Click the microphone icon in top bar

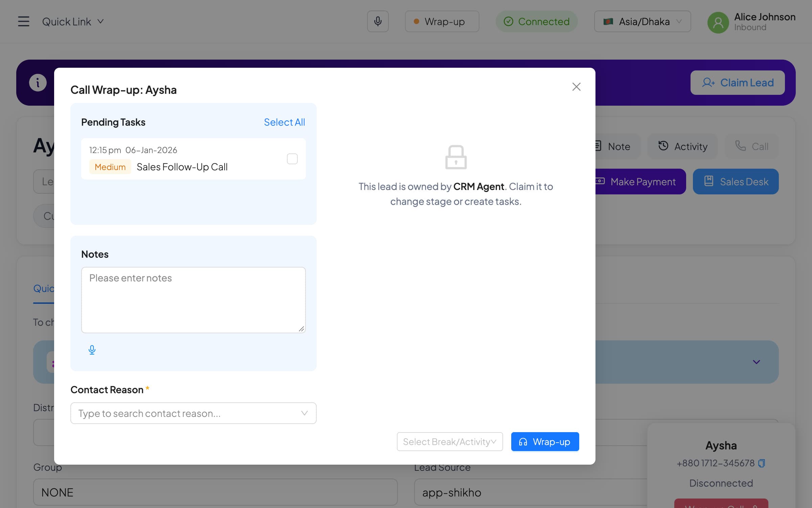(x=378, y=21)
